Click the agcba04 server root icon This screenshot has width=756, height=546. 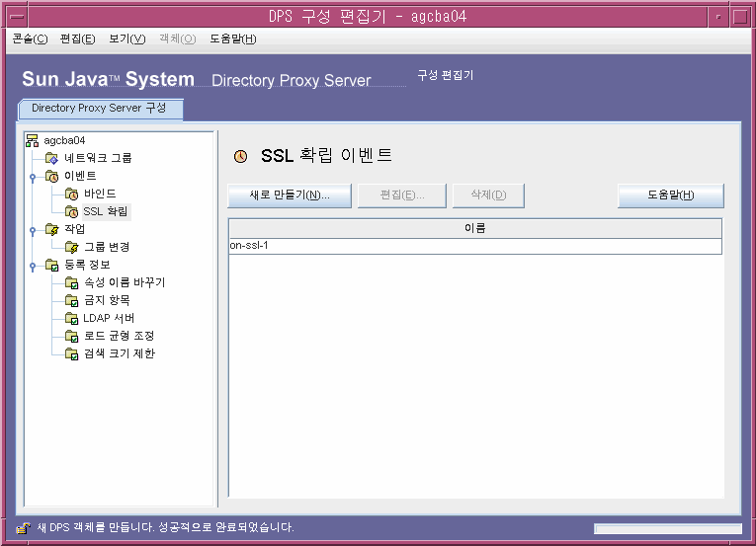[x=33, y=140]
